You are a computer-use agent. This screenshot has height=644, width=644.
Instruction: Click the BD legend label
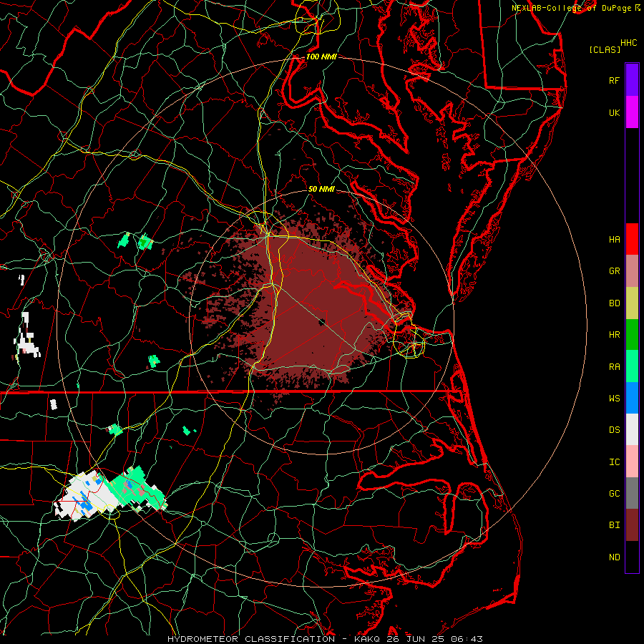click(614, 303)
